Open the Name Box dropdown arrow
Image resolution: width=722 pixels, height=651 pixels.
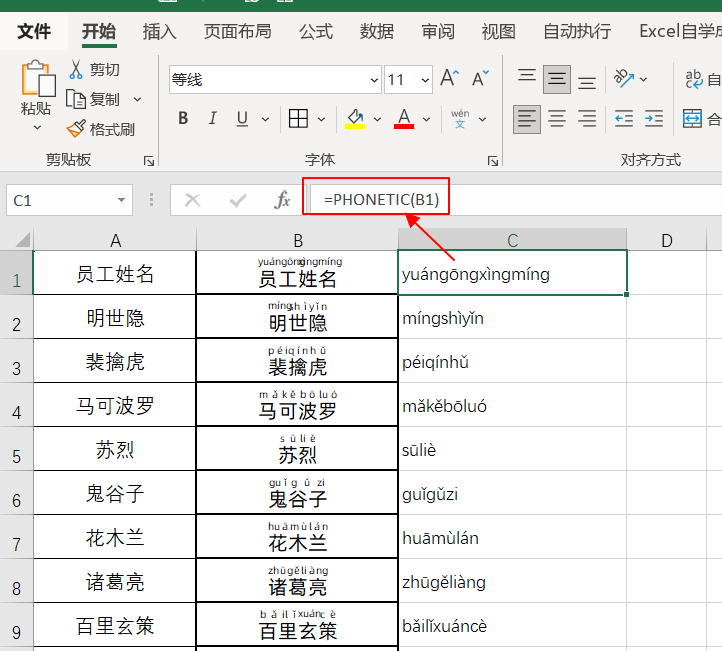coord(121,200)
